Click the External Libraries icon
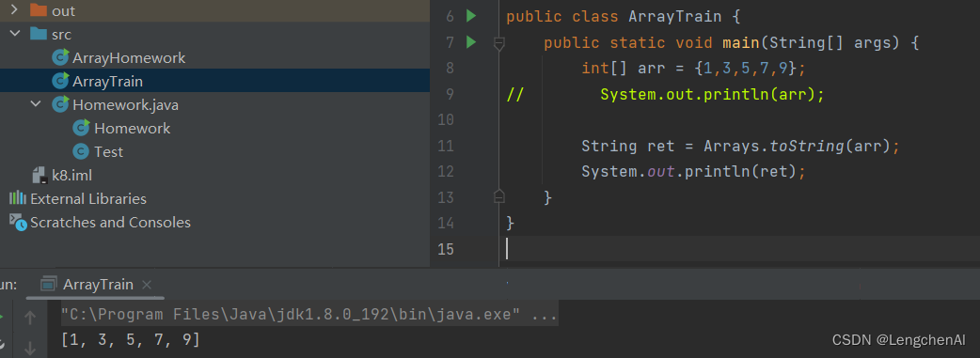 coord(18,198)
